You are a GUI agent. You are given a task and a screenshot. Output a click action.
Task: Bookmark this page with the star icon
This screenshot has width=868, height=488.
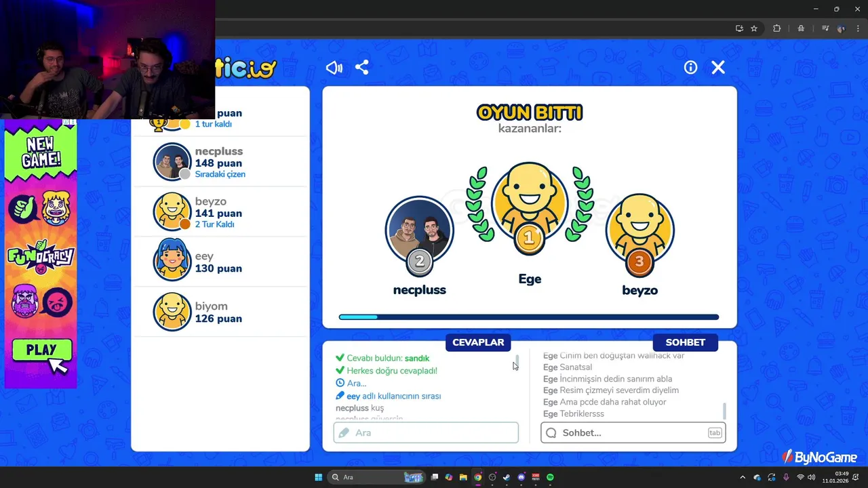754,28
